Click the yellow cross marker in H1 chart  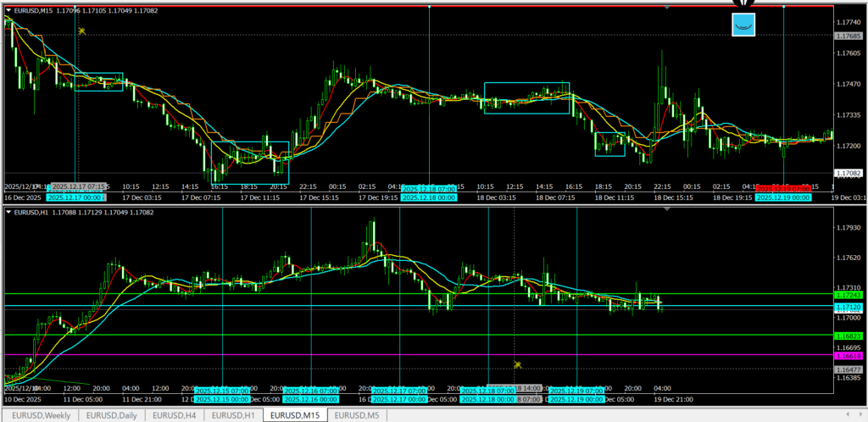pos(517,364)
